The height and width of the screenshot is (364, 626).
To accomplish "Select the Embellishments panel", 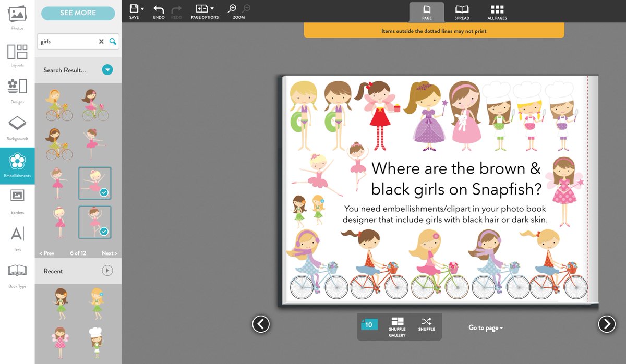I will [x=17, y=165].
